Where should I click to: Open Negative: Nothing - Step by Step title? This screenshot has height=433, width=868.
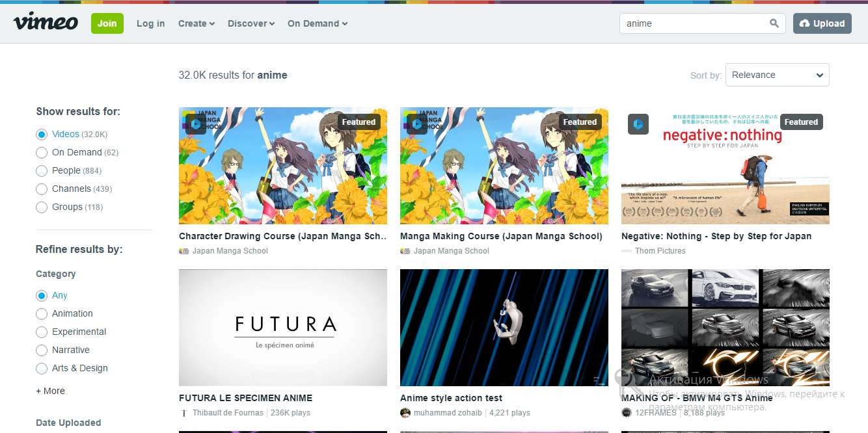coord(716,237)
